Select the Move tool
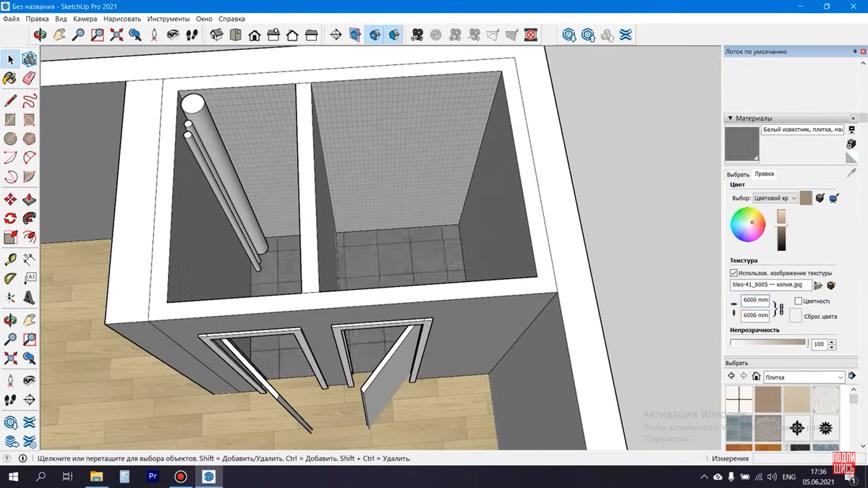The image size is (868, 488). pyautogui.click(x=10, y=200)
